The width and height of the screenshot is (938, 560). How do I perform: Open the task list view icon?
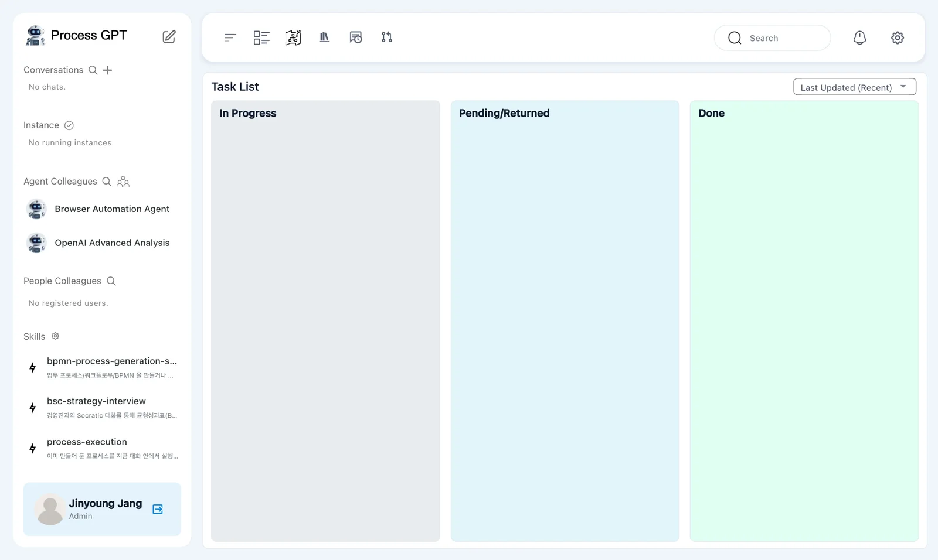tap(261, 37)
